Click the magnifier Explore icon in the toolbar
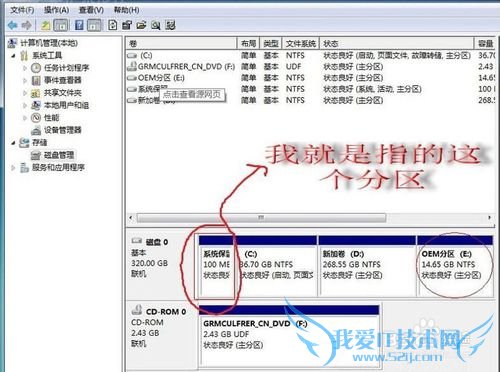500x372 pixels. pyautogui.click(x=156, y=25)
